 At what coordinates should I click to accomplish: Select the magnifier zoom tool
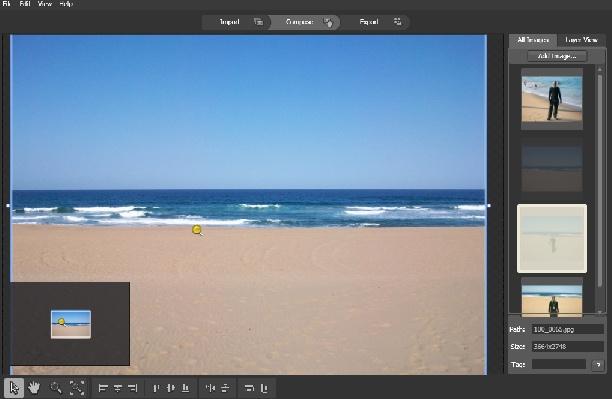[x=56, y=388]
